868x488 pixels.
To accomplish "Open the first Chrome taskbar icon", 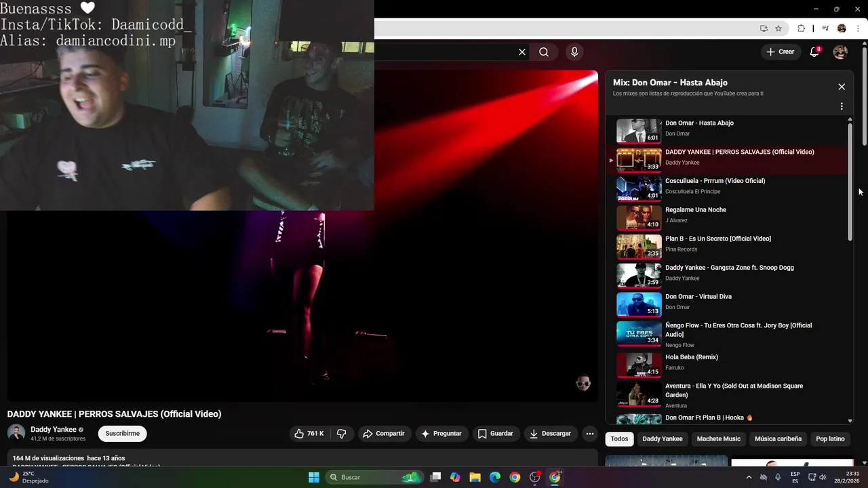I will click(515, 477).
